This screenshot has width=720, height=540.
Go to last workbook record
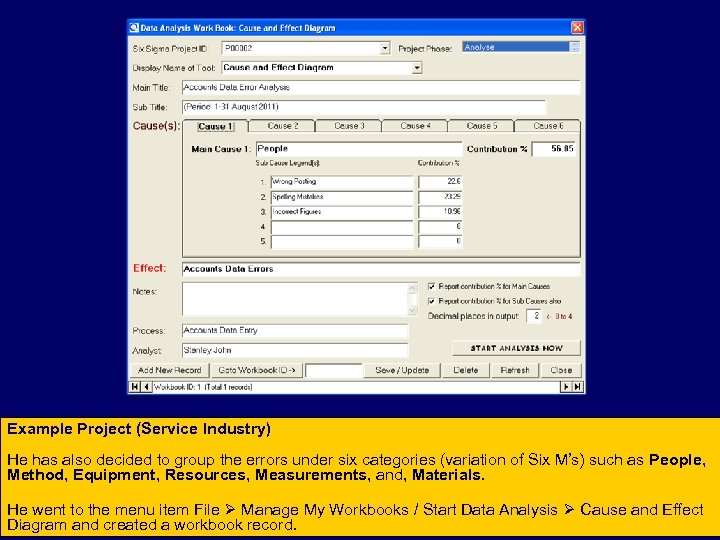pyautogui.click(x=577, y=387)
